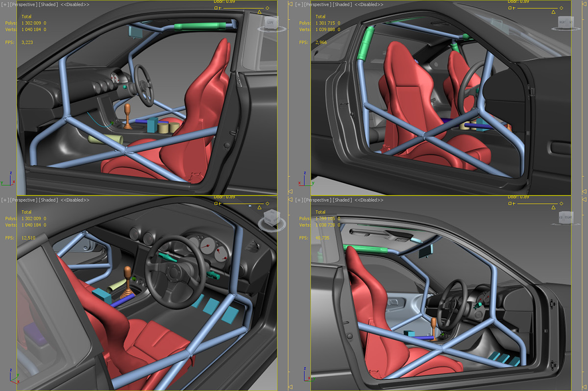Click the diamond handle of top-right Door slider
Screen dimensions: 588x391
point(561,8)
